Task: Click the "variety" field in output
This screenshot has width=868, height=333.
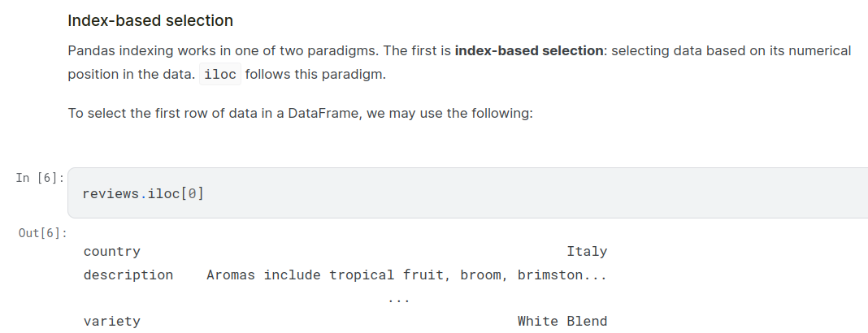Action: [111, 322]
